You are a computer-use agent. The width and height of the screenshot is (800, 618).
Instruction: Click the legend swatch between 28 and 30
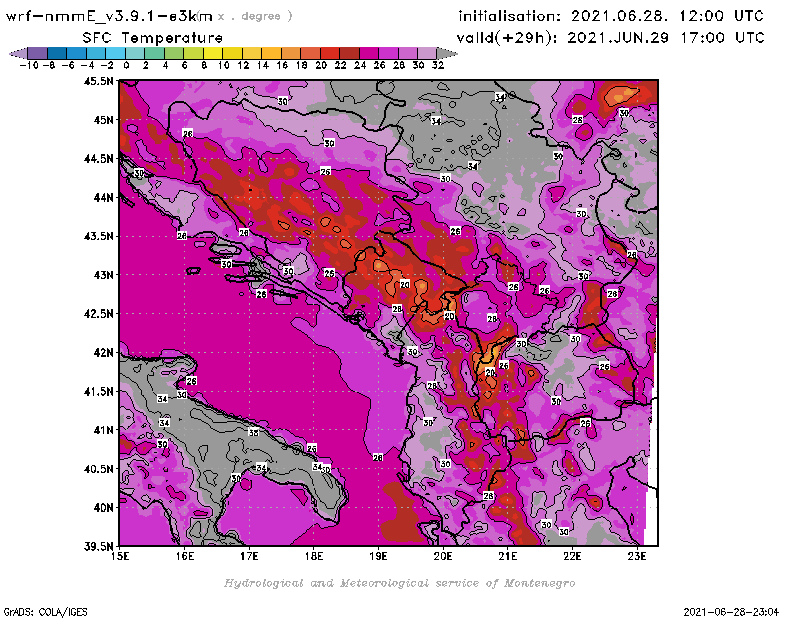click(x=408, y=53)
